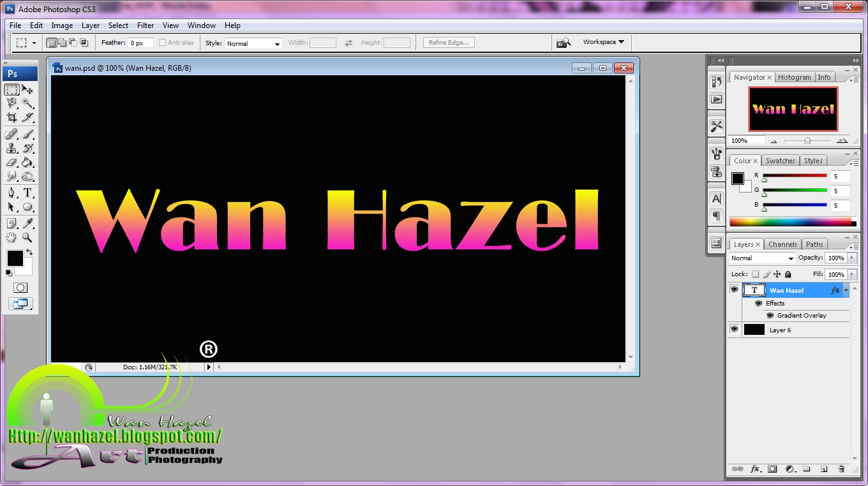
Task: Pick the Clone Stamp tool
Action: tap(11, 148)
